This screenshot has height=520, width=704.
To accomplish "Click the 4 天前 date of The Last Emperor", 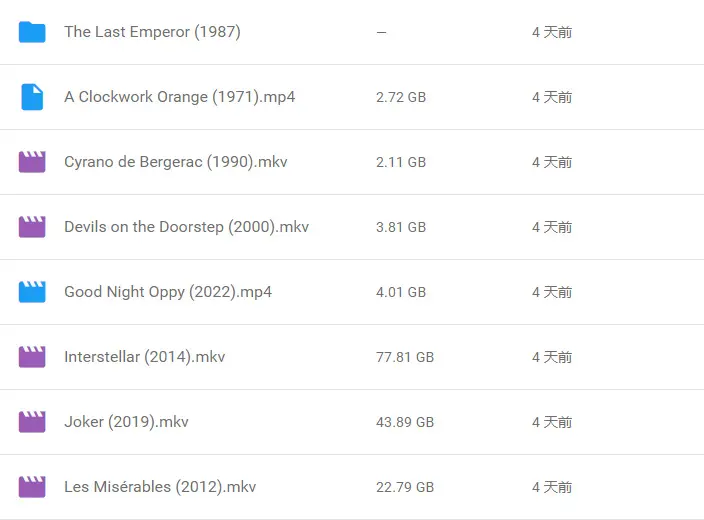I will (552, 32).
